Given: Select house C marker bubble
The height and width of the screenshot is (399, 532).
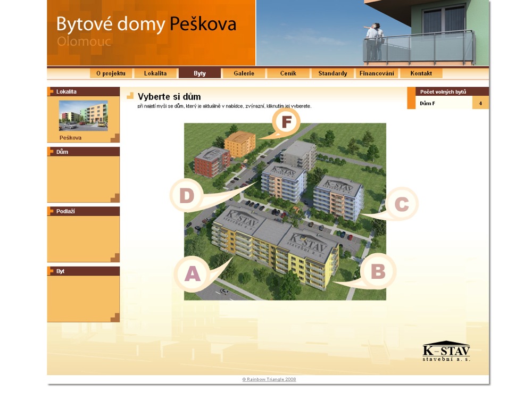Looking at the screenshot, I should tap(402, 204).
